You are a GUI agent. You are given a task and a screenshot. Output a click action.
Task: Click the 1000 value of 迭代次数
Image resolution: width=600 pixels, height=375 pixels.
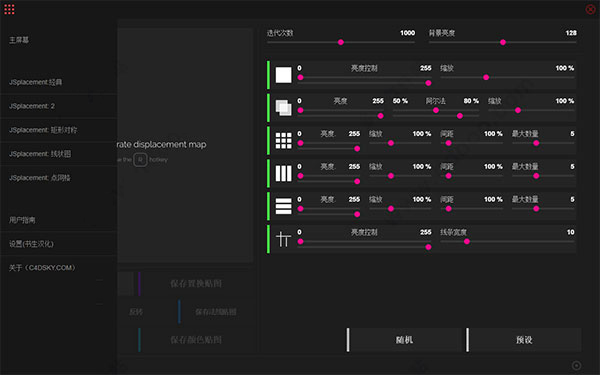[408, 33]
